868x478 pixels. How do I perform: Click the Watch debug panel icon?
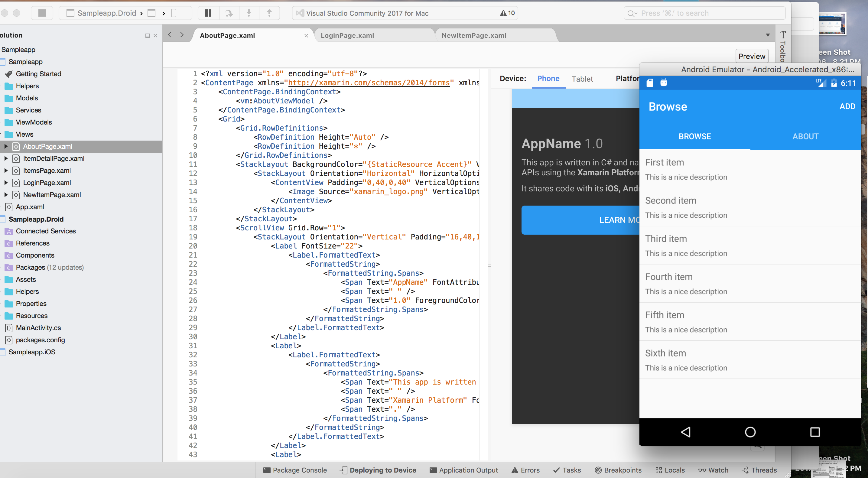point(702,470)
